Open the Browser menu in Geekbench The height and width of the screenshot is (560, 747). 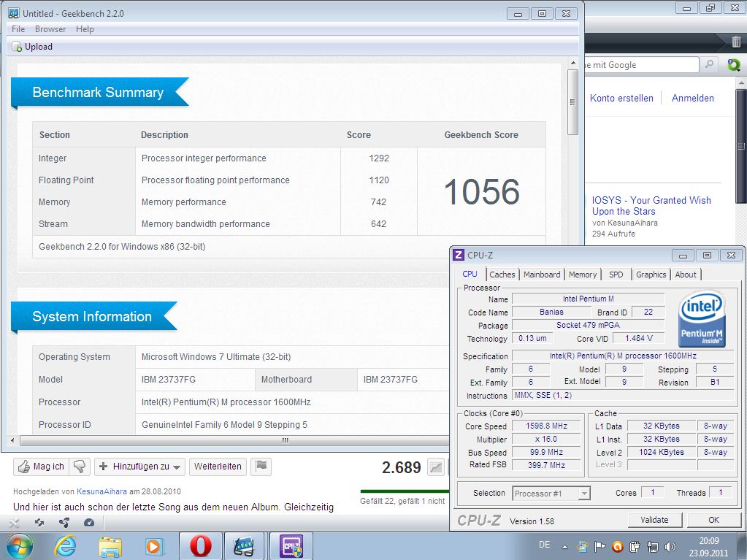point(50,29)
